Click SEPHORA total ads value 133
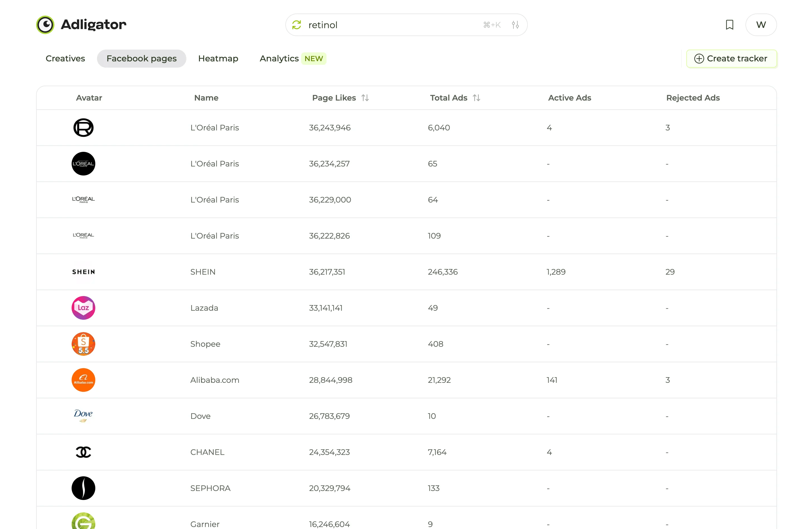The height and width of the screenshot is (529, 812). [x=434, y=488]
